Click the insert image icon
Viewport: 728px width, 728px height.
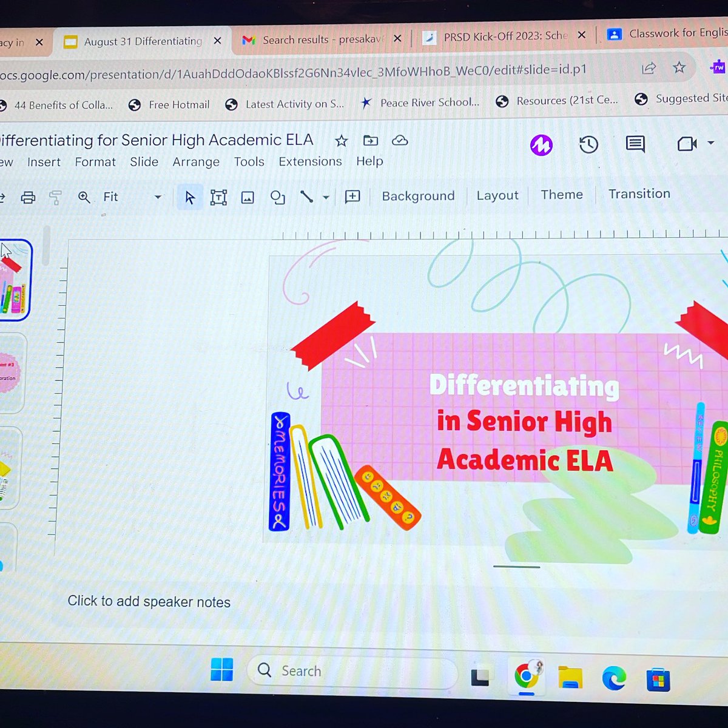248,197
